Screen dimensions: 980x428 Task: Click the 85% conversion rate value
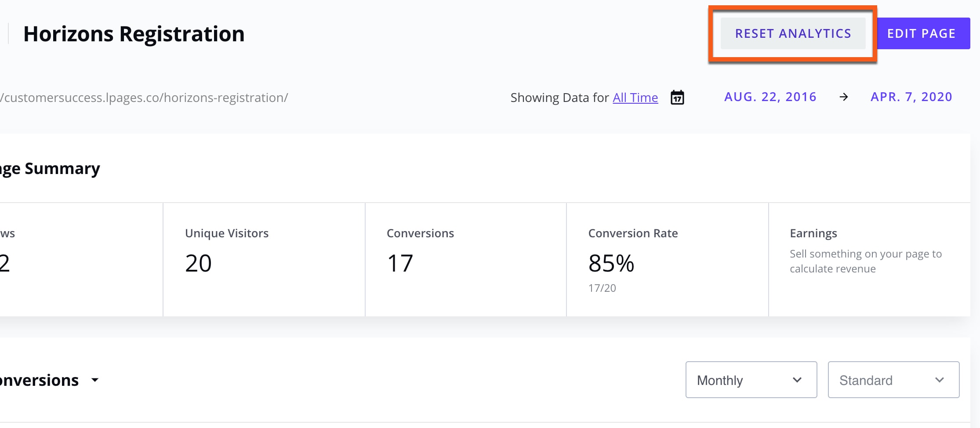611,263
